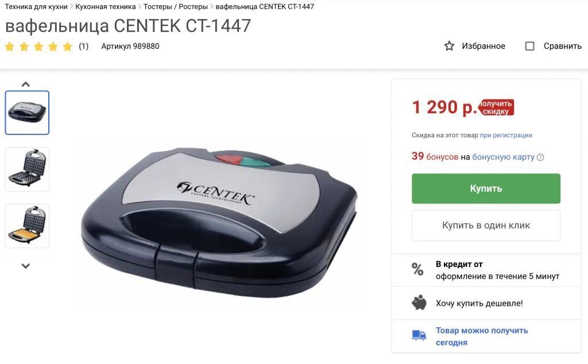Click the percent credit icon

click(417, 269)
